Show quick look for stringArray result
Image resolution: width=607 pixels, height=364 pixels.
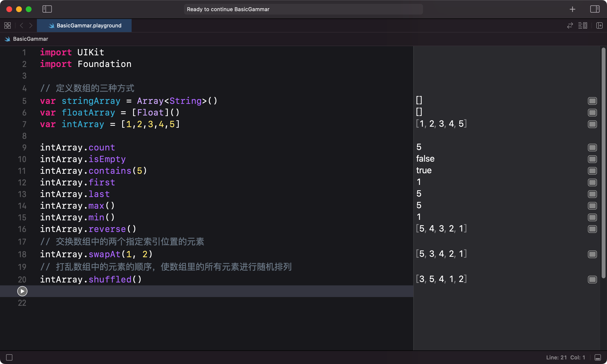(592, 101)
